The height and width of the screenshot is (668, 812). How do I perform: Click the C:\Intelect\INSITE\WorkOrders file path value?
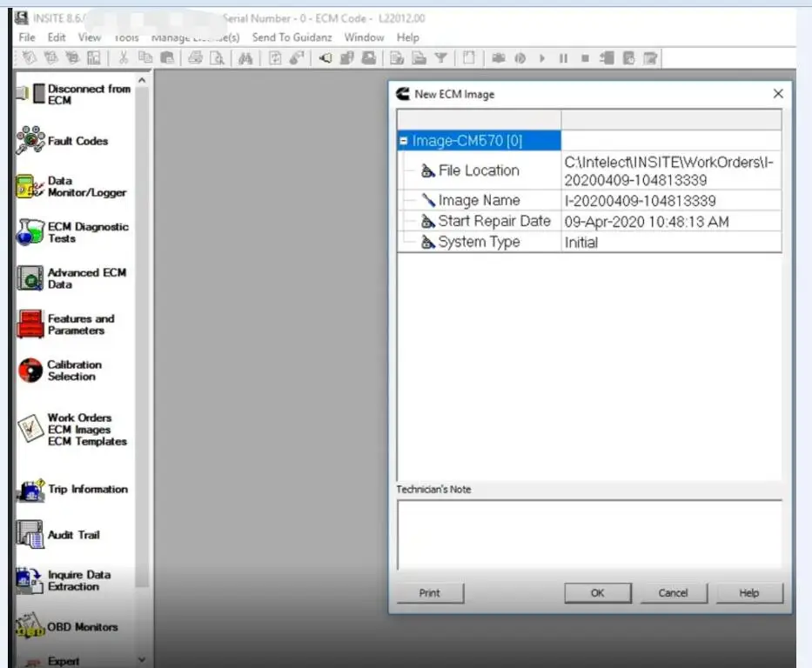[x=668, y=171]
